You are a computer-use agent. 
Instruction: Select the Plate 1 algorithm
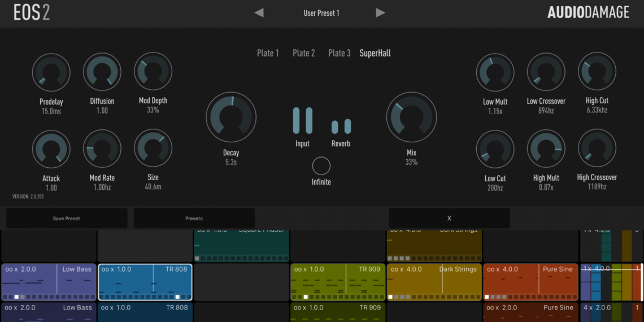coord(268,53)
